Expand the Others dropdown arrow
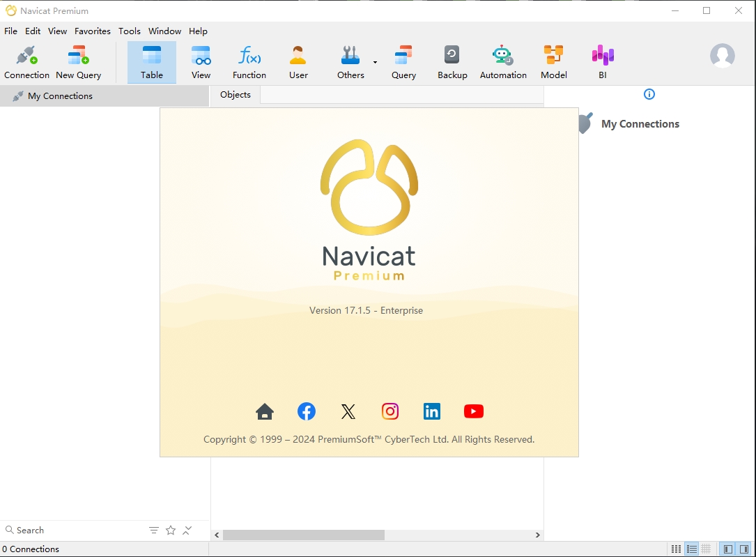This screenshot has height=557, width=756. pyautogui.click(x=375, y=62)
